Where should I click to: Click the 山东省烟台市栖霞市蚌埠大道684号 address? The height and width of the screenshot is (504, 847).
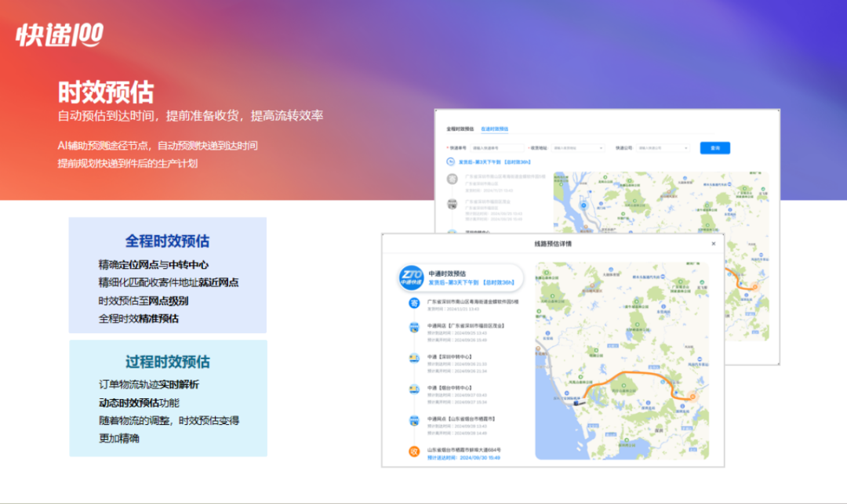pos(464,449)
